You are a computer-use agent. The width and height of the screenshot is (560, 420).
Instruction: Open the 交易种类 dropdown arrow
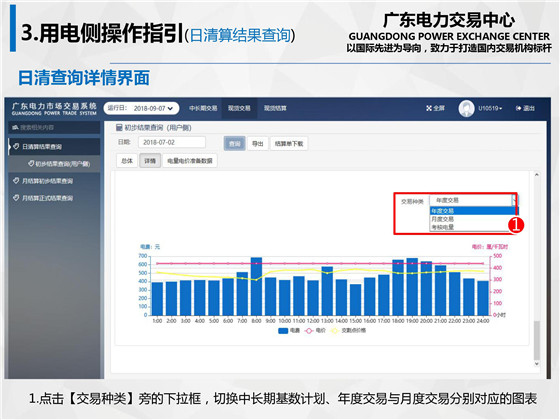[x=514, y=200]
